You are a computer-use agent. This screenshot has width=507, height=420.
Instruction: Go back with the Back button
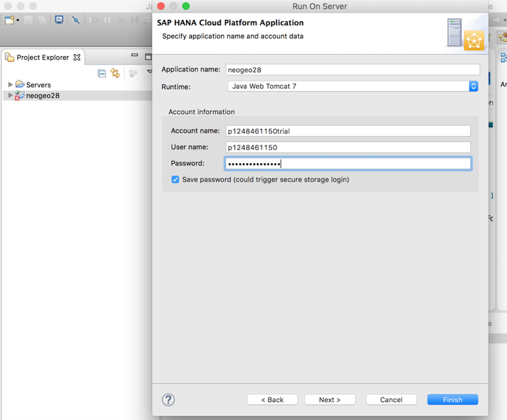coord(272,400)
